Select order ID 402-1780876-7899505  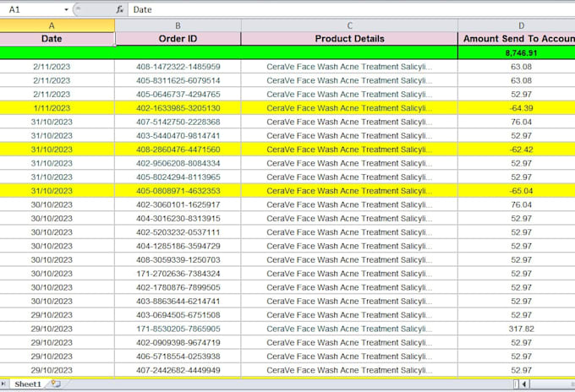(x=178, y=287)
